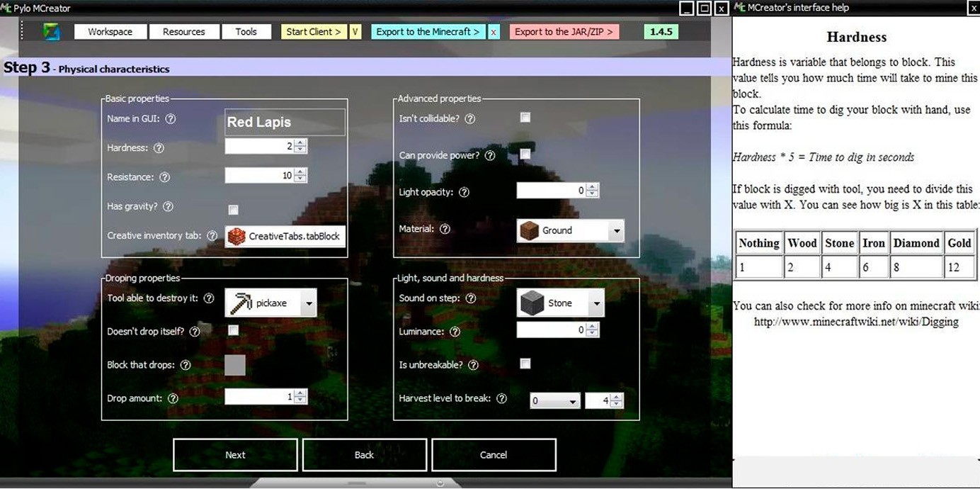The width and height of the screenshot is (980, 489).
Task: Select the pickaxe tool icon
Action: [x=241, y=303]
